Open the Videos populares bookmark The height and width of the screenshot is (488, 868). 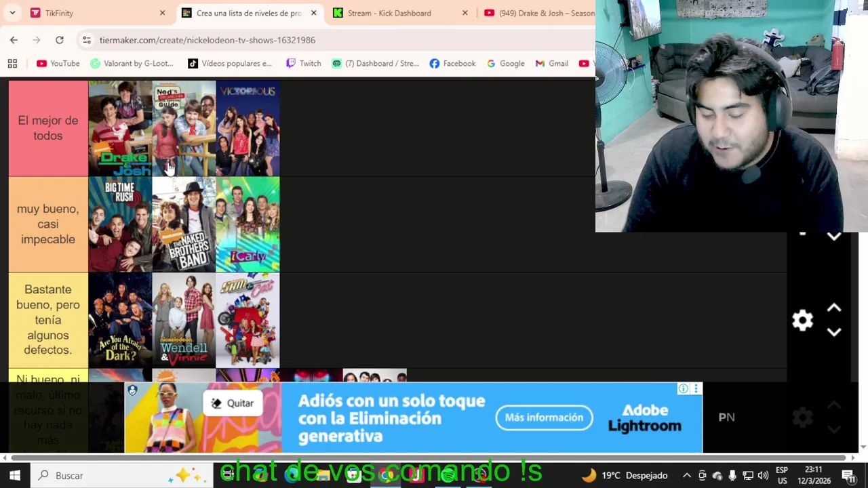click(x=230, y=64)
